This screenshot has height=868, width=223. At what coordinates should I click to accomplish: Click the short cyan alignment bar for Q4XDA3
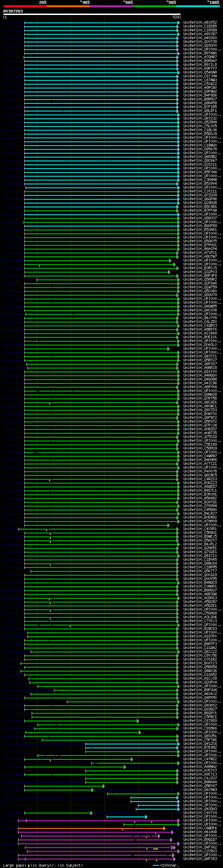(158, 809)
